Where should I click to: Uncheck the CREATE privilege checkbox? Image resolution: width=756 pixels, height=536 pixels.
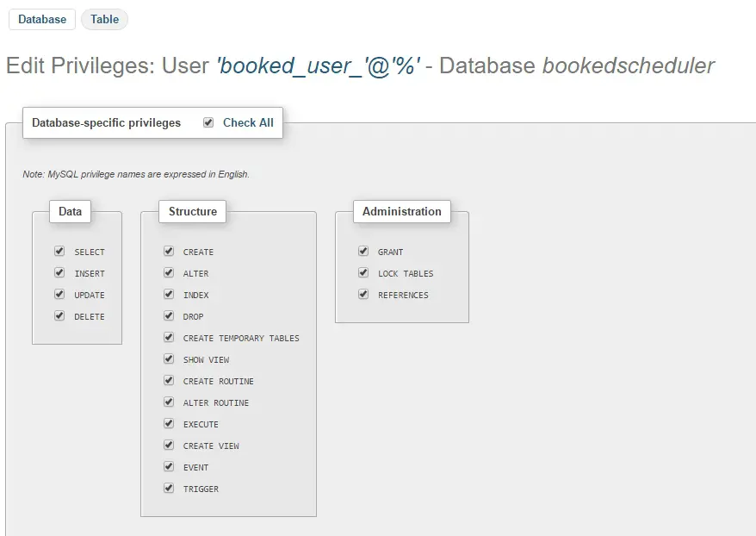(169, 251)
